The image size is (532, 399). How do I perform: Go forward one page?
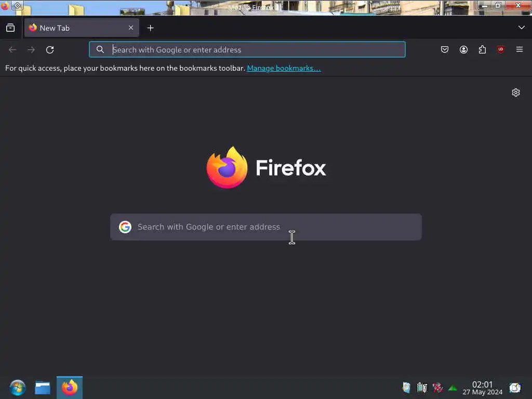pos(31,50)
